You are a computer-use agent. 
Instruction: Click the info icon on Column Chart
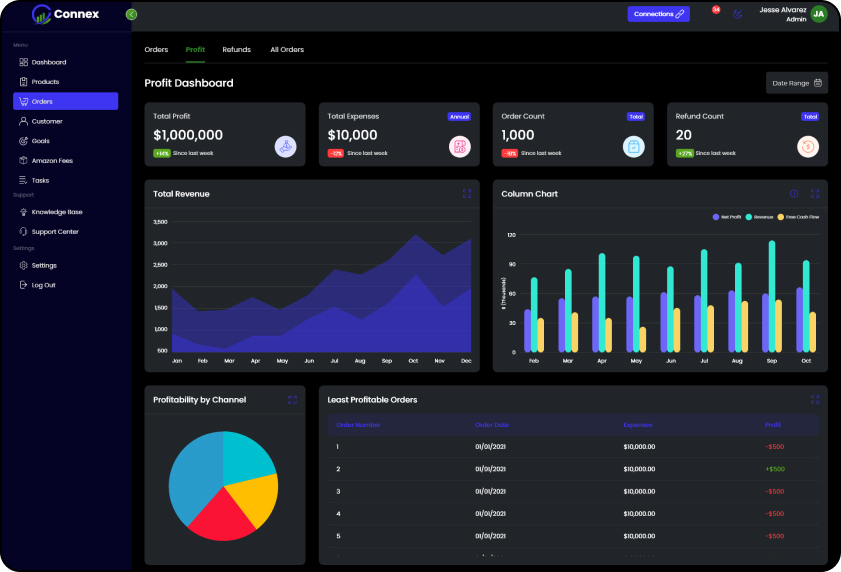click(x=794, y=194)
